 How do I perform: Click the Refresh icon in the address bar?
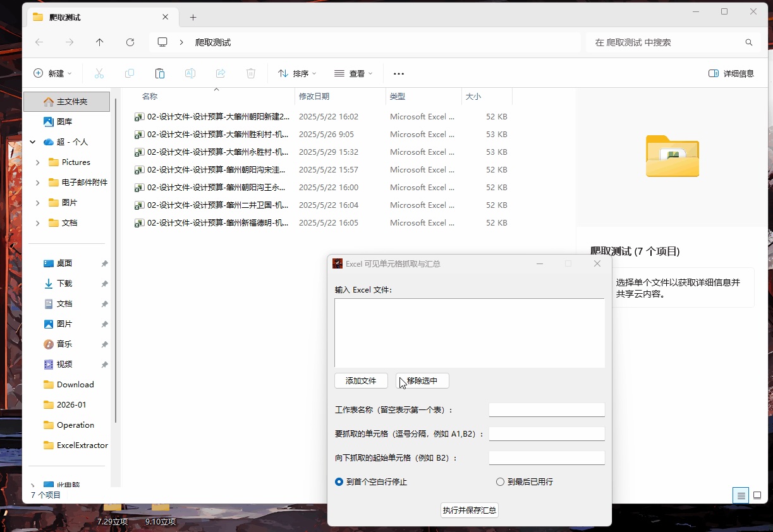pyautogui.click(x=130, y=42)
